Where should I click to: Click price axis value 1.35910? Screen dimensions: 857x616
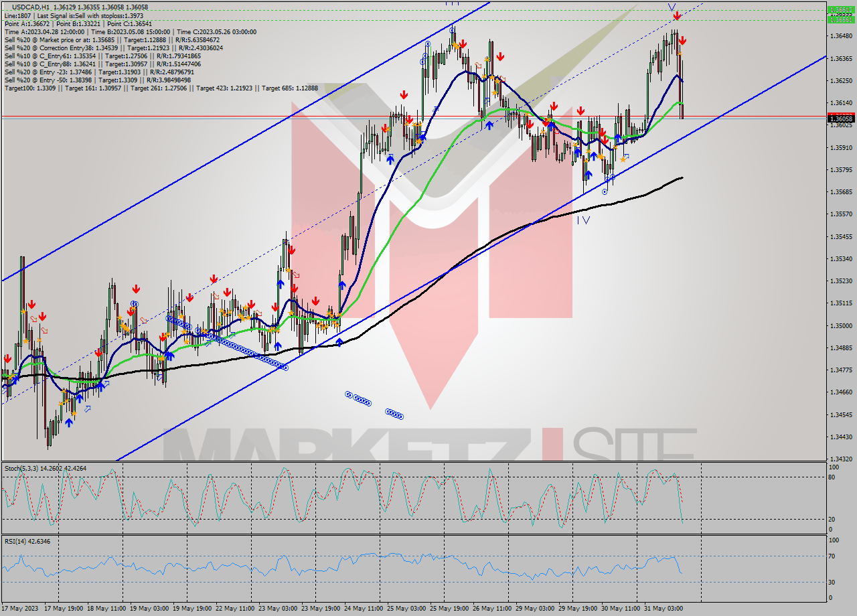point(841,147)
